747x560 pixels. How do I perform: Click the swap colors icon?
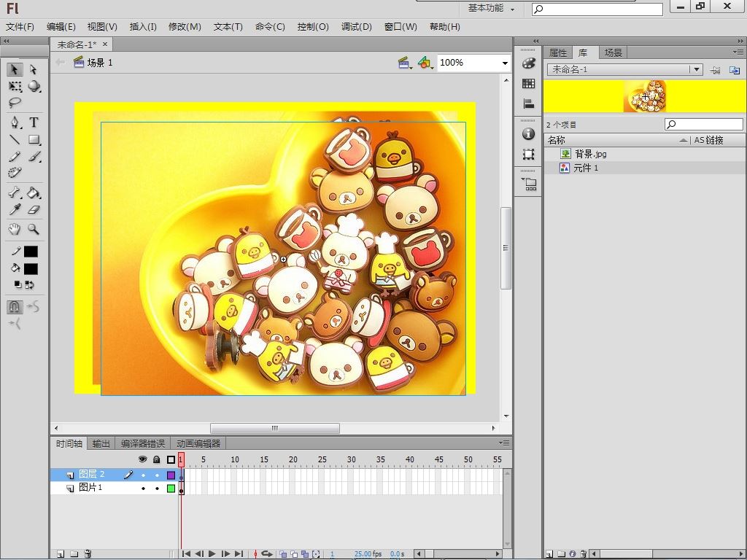[x=29, y=285]
